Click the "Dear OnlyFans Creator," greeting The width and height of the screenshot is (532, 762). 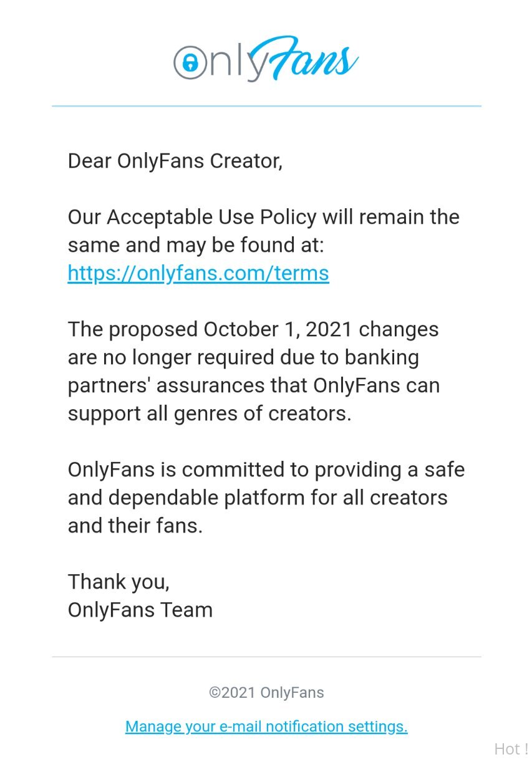[175, 161]
